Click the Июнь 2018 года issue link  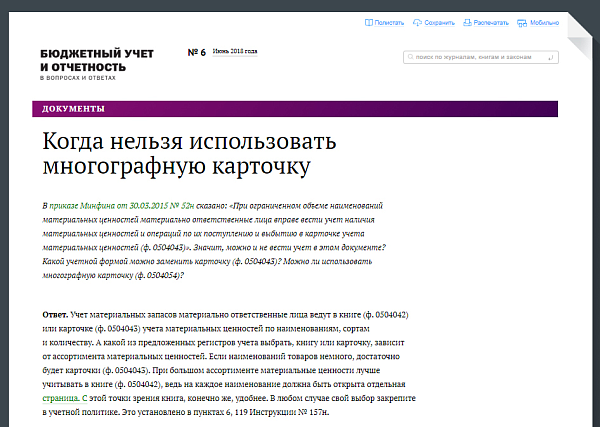[x=235, y=51]
